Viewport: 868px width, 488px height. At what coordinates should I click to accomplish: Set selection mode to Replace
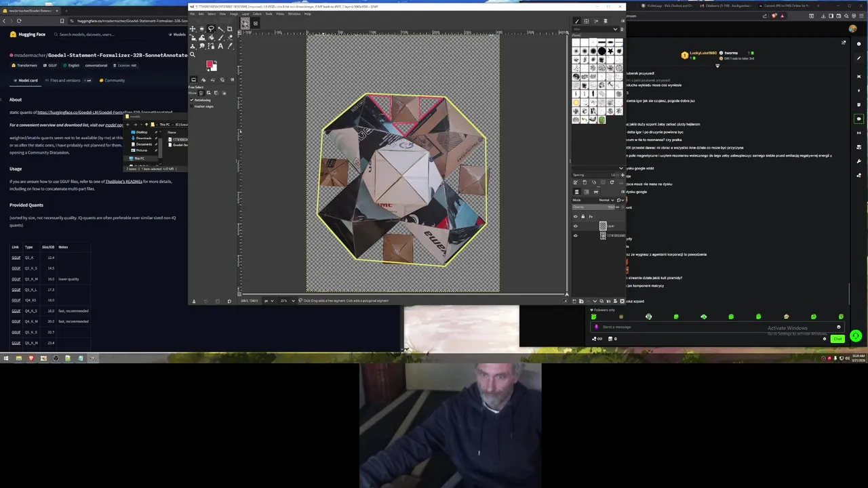pos(201,93)
